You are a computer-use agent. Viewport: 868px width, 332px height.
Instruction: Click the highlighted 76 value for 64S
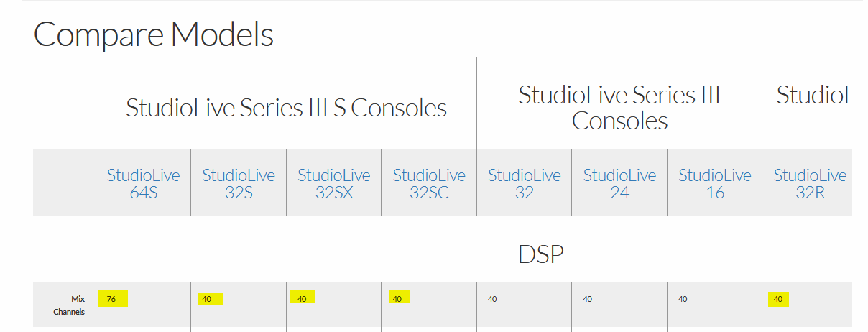click(111, 298)
